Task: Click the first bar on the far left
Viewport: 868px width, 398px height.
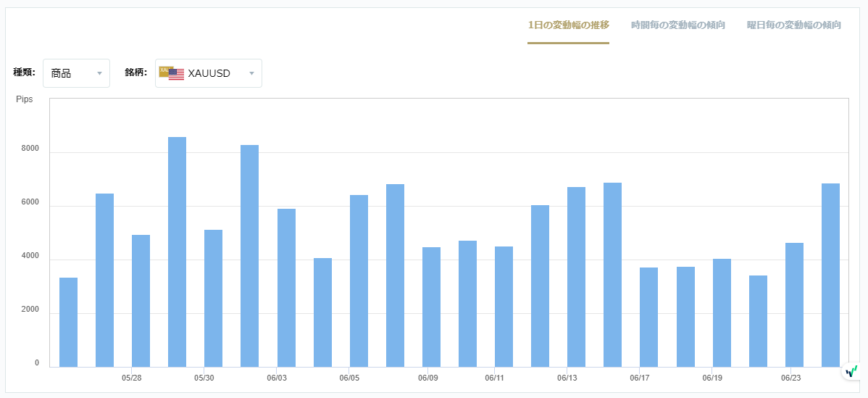Action: coord(68,322)
